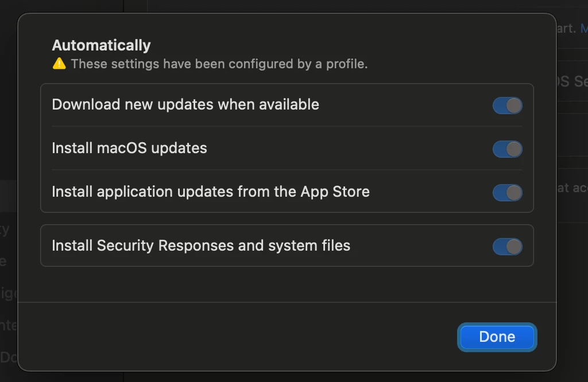Click the background text reading at ac
The height and width of the screenshot is (382, 588).
(x=572, y=188)
